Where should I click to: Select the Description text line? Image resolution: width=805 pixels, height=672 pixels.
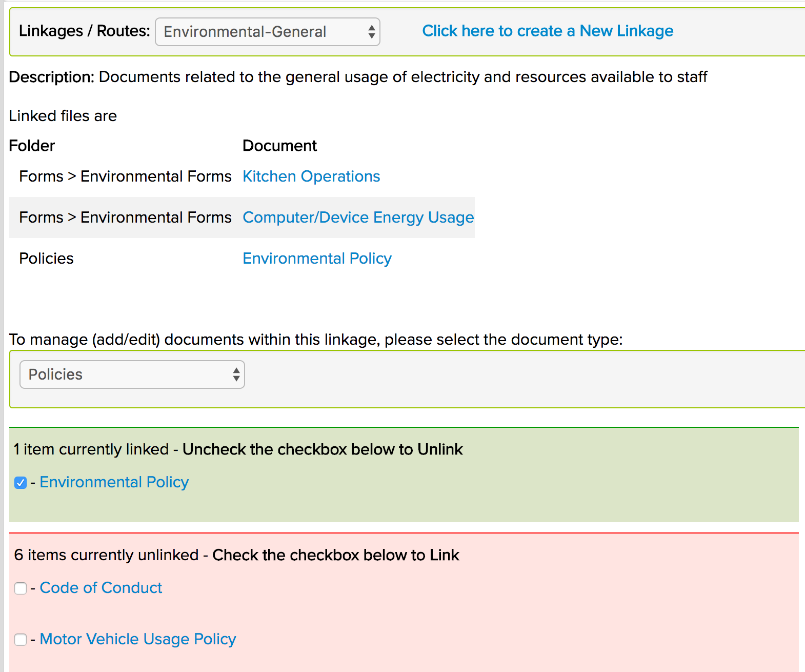click(358, 77)
